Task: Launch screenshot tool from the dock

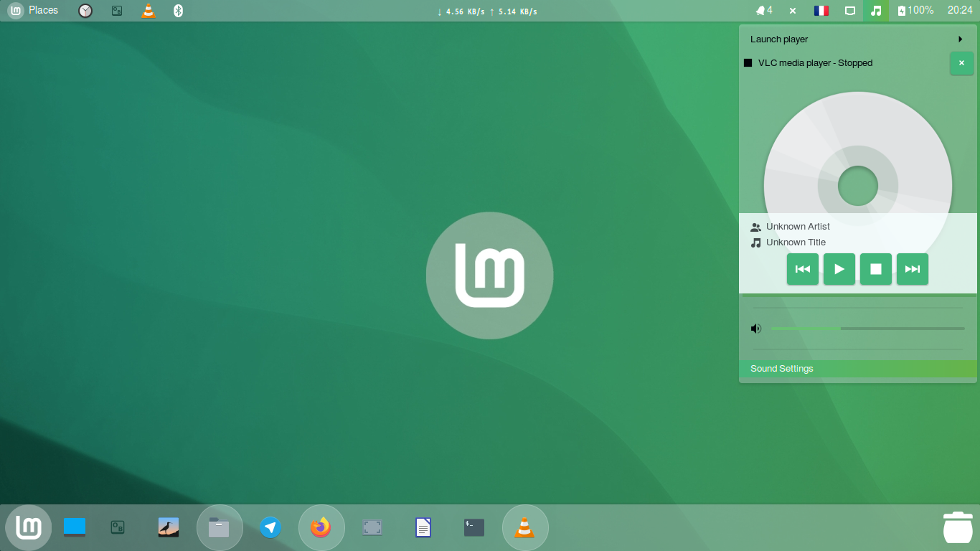Action: (118, 528)
